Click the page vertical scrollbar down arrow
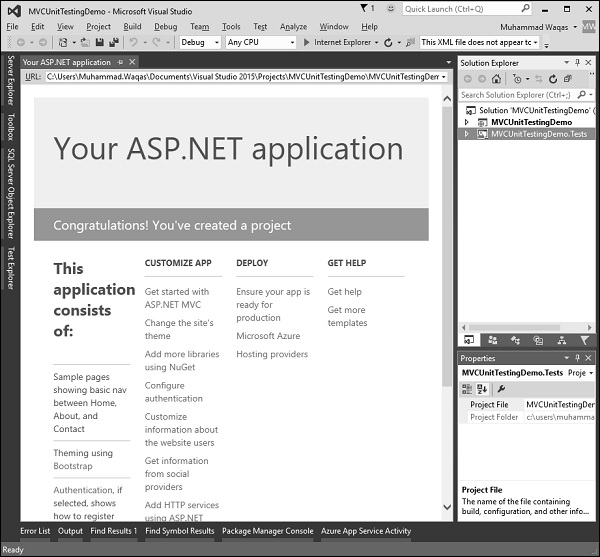Image resolution: width=600 pixels, height=557 pixels. [447, 507]
